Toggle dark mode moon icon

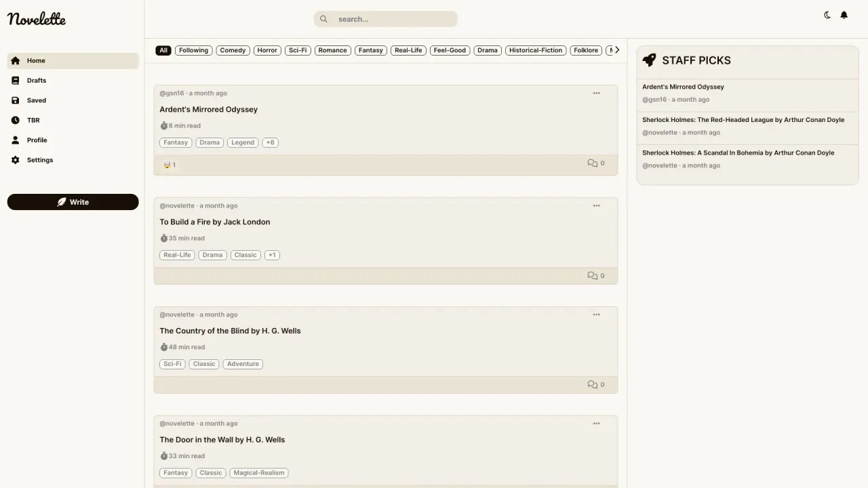click(827, 15)
